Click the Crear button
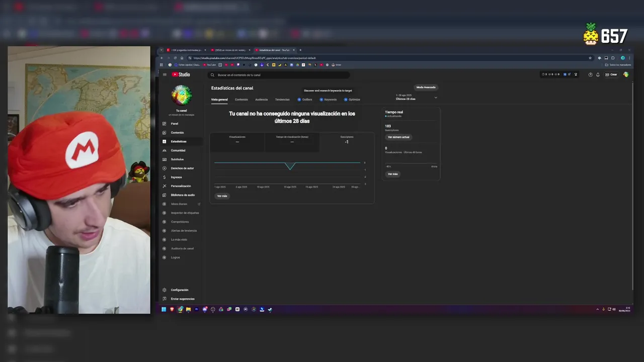Viewport: 644px width, 362px height. [611, 74]
